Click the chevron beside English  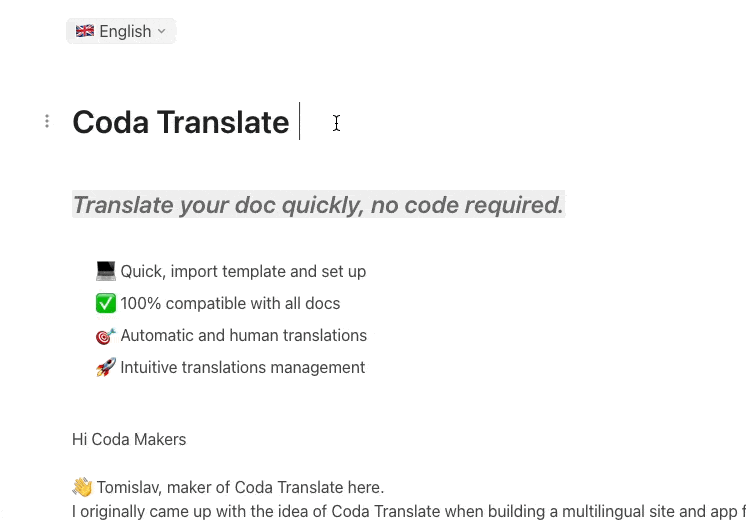point(162,31)
